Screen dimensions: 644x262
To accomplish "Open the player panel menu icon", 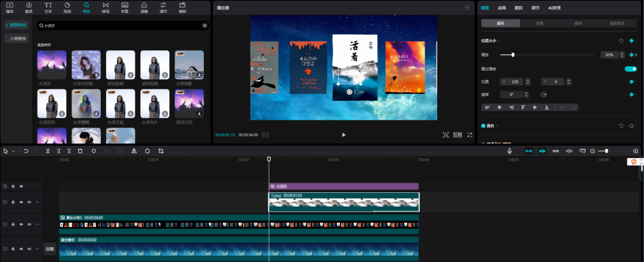I will tap(467, 7).
